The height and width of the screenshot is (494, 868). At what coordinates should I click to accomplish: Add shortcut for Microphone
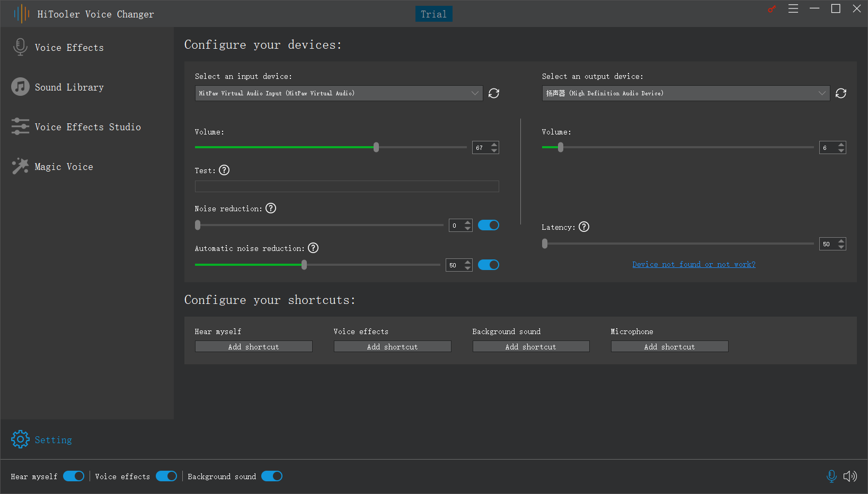670,346
